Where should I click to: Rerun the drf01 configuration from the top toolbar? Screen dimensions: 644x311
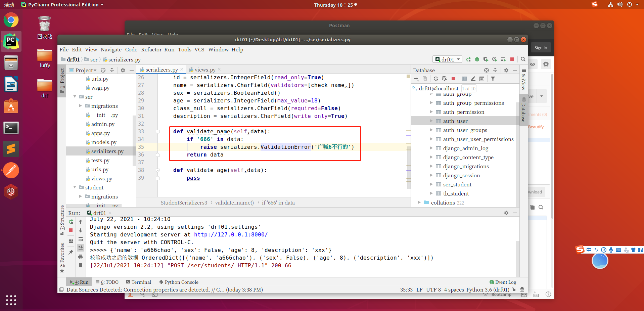click(x=468, y=59)
